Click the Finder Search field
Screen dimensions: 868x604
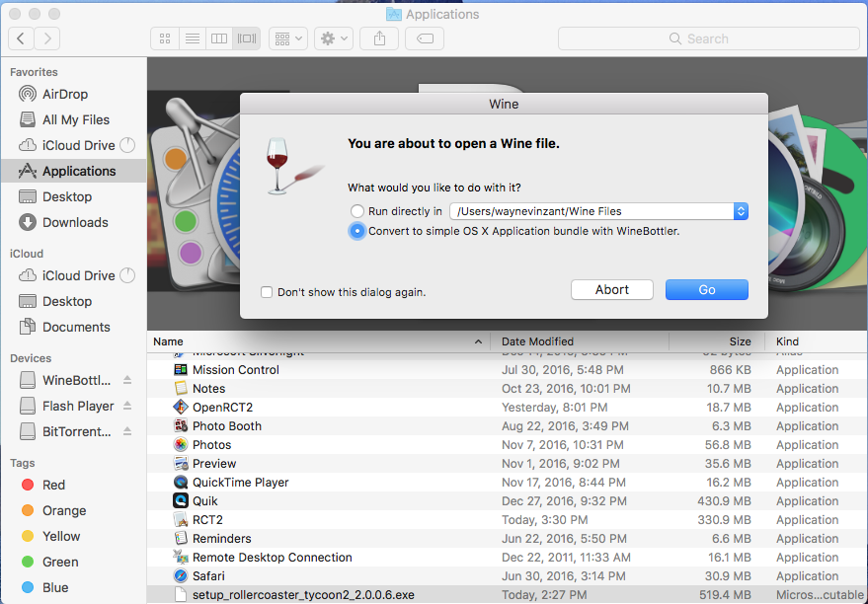[x=709, y=38]
